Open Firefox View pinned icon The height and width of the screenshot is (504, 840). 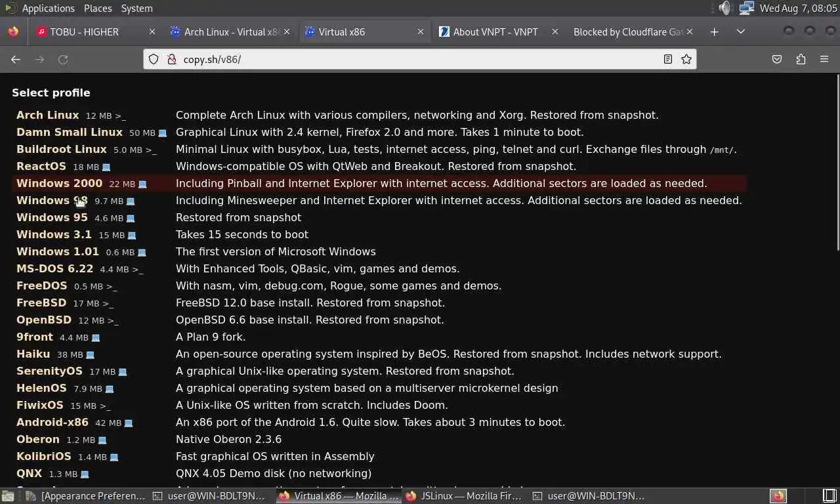[x=13, y=31]
